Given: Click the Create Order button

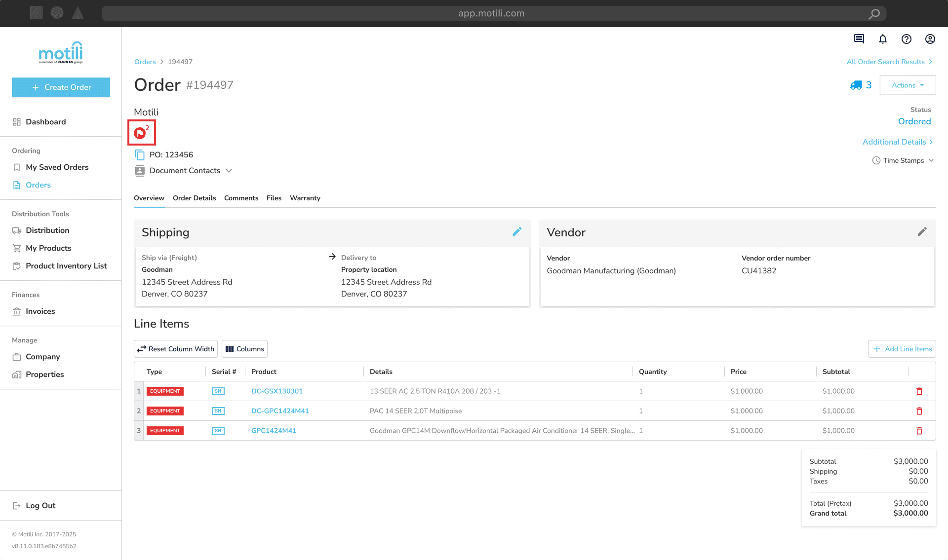Looking at the screenshot, I should tap(61, 87).
